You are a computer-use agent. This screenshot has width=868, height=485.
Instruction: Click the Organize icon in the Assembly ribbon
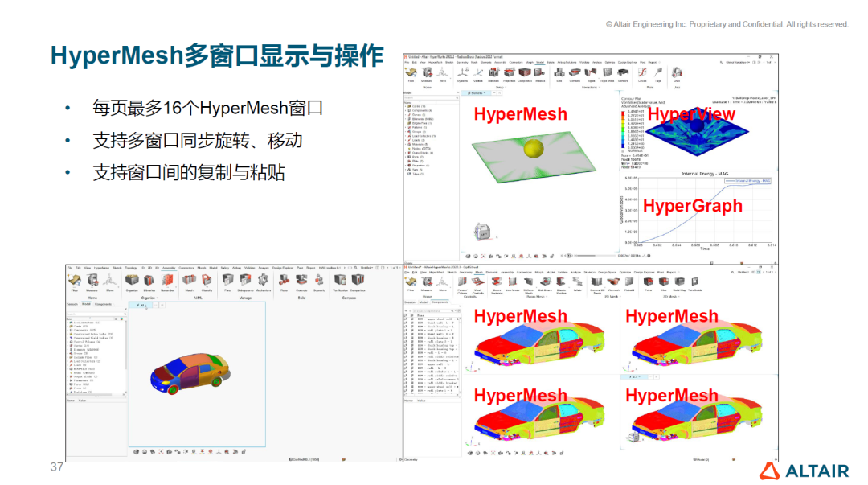tap(132, 281)
